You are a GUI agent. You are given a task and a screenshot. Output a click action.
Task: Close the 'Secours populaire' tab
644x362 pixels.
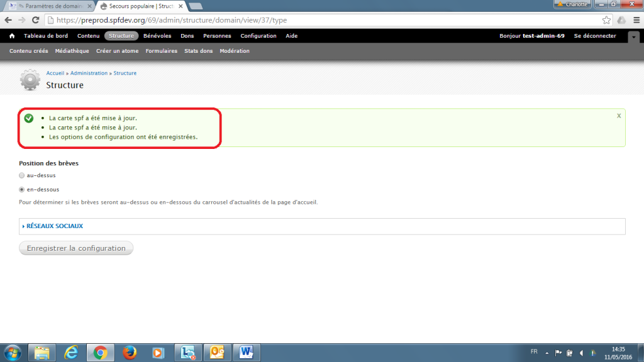coord(180,6)
